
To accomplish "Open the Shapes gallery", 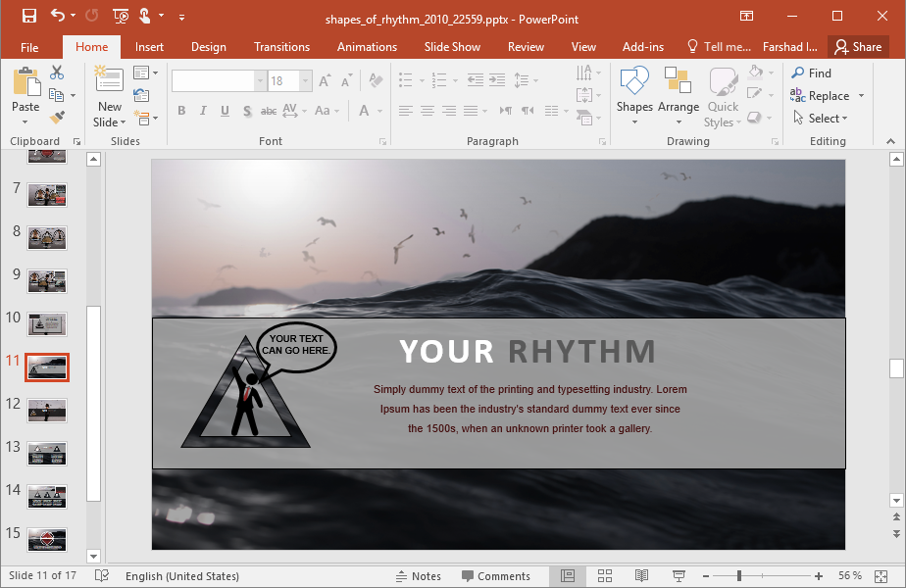I will pos(634,96).
